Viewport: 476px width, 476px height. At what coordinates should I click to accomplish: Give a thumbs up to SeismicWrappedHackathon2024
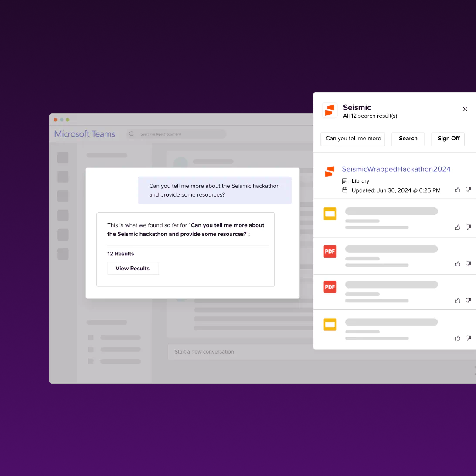[x=457, y=190]
